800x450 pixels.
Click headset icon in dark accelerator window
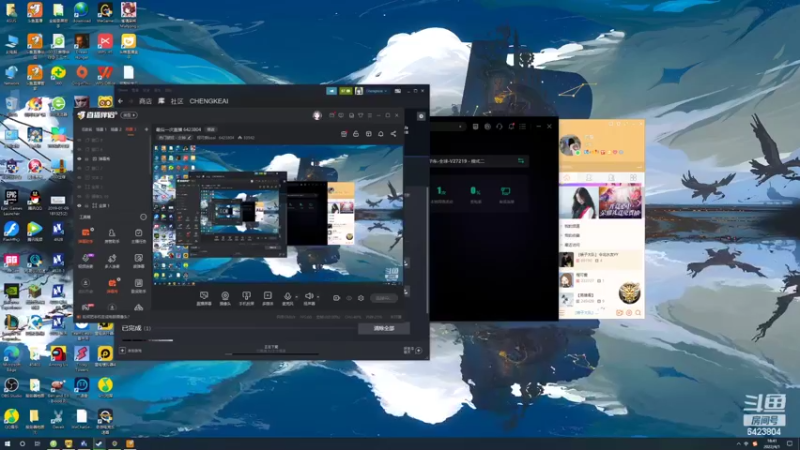499,126
